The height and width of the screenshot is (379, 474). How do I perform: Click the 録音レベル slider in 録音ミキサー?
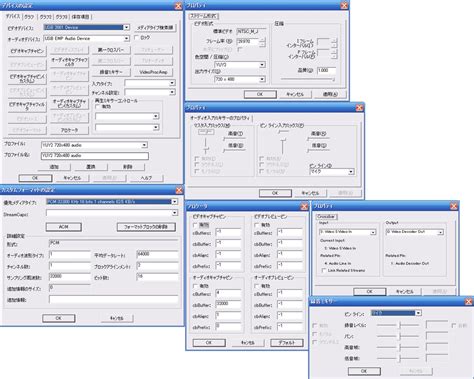(398, 325)
